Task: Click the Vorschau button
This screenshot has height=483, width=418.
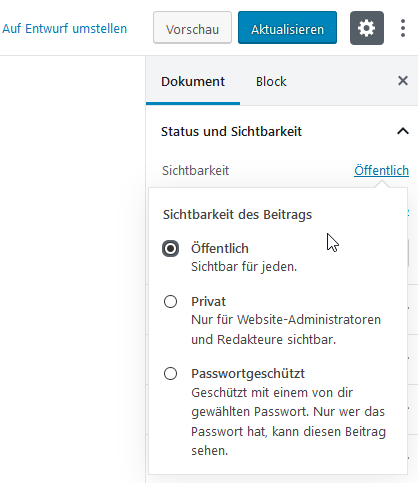Action: [192, 28]
